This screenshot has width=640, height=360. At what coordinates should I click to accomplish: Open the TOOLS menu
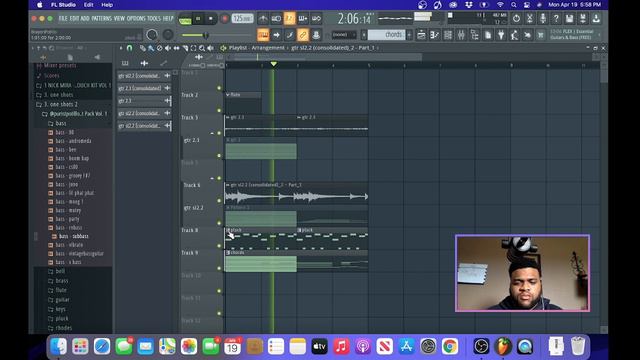coord(154,18)
